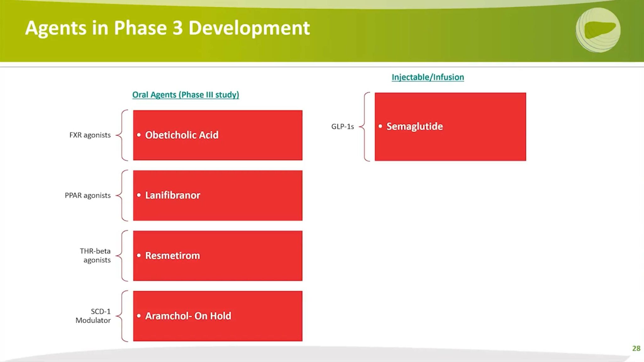The image size is (644, 362).
Task: Click the slide number 28
Action: (636, 348)
